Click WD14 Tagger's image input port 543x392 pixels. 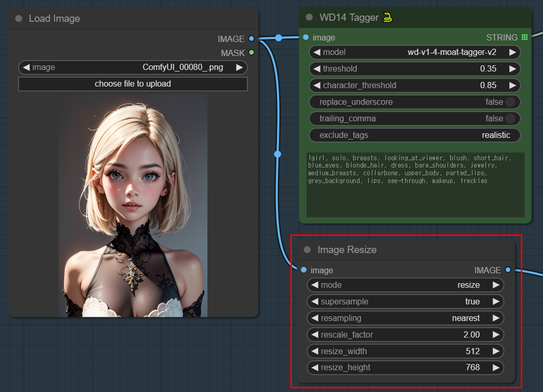305,37
